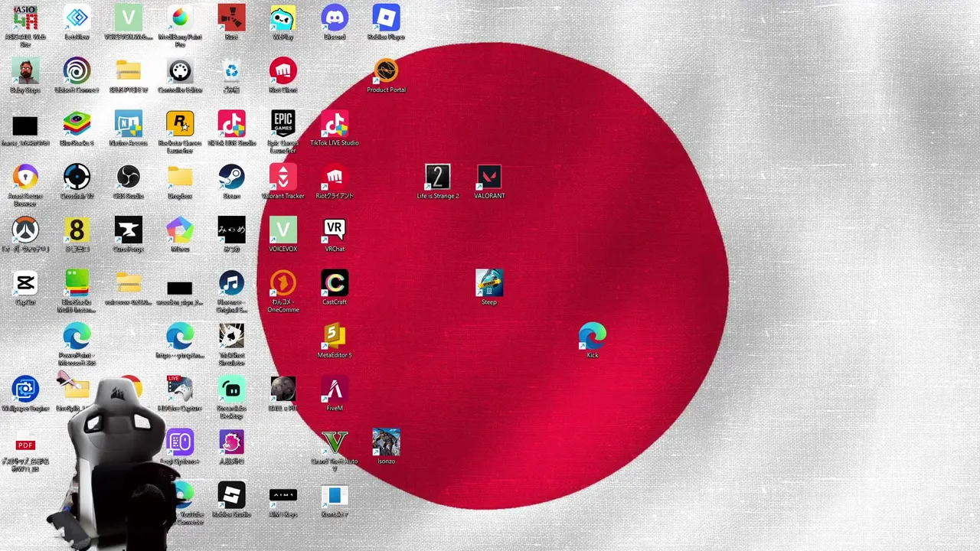
Task: Click the BALL x PIT game icon
Action: coord(283,390)
